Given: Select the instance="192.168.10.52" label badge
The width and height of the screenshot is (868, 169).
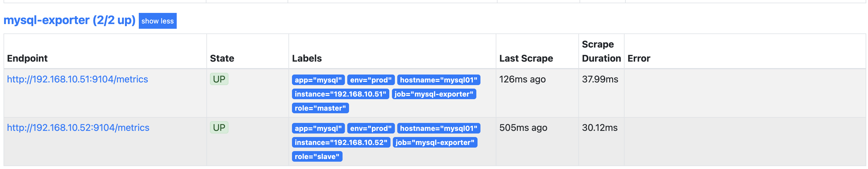Looking at the screenshot, I should point(341,143).
